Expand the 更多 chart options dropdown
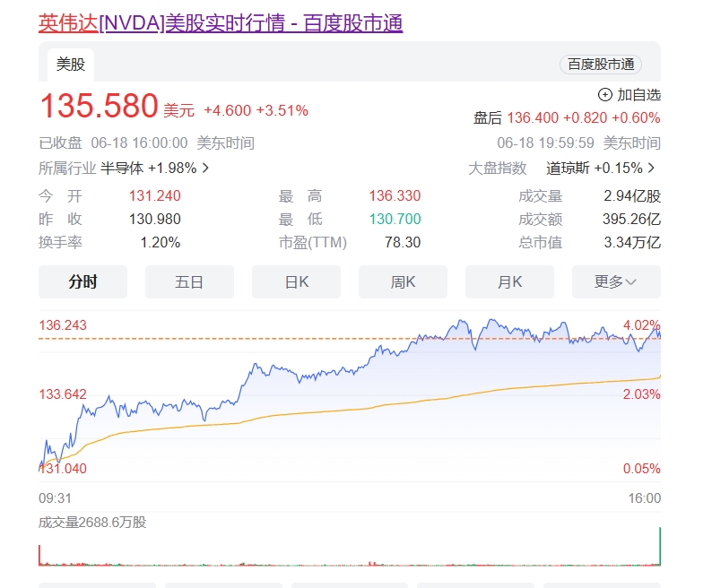This screenshot has width=712, height=588. click(616, 282)
